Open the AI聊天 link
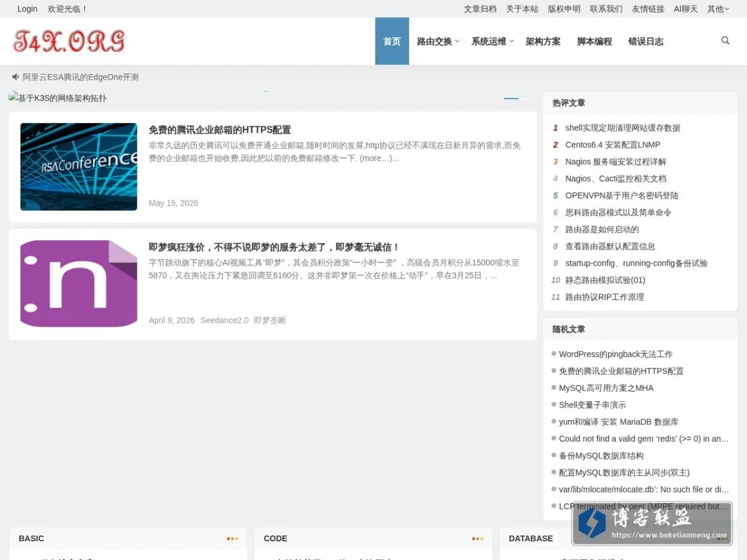 686,9
